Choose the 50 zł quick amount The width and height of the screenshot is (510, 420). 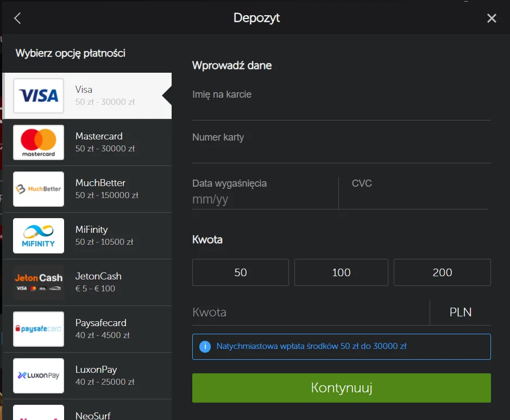tap(240, 272)
